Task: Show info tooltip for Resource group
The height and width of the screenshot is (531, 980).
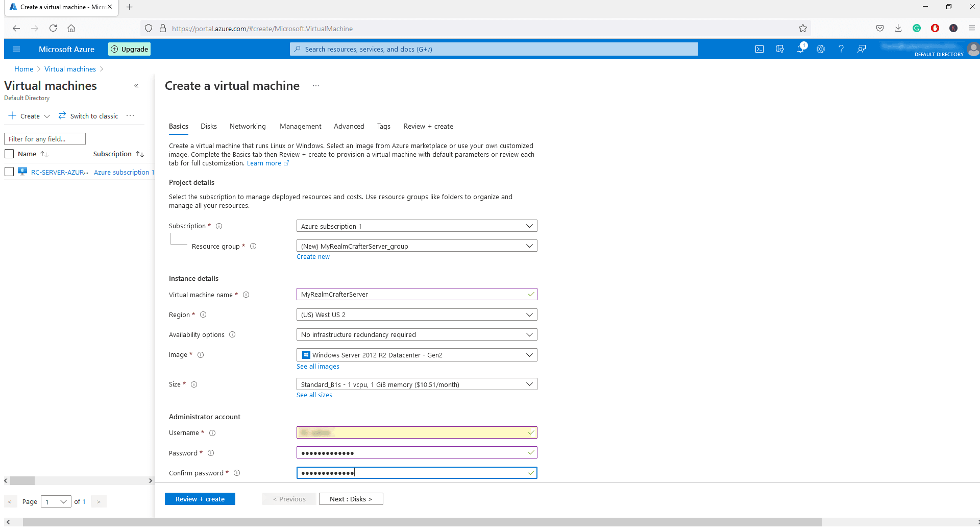Action: pos(253,246)
